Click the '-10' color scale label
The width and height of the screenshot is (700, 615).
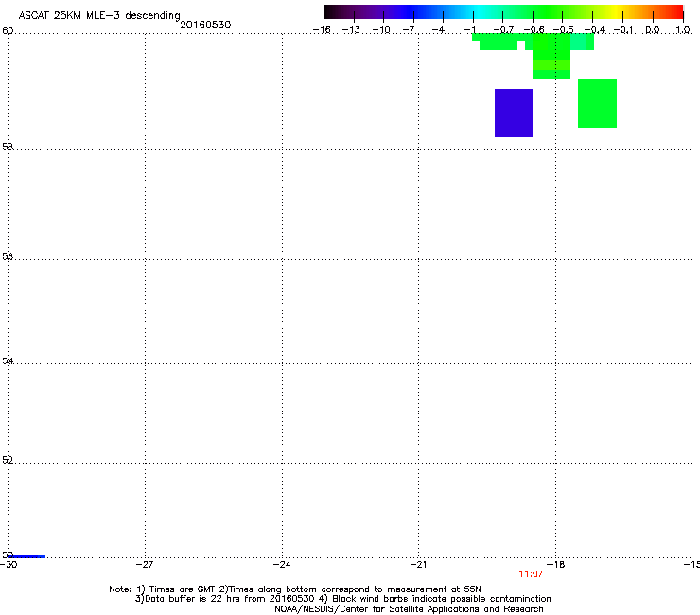pyautogui.click(x=381, y=30)
